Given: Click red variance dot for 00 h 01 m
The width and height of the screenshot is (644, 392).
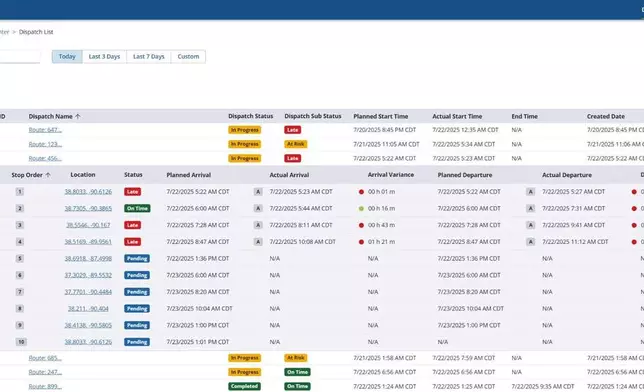Looking at the screenshot, I should (361, 192).
